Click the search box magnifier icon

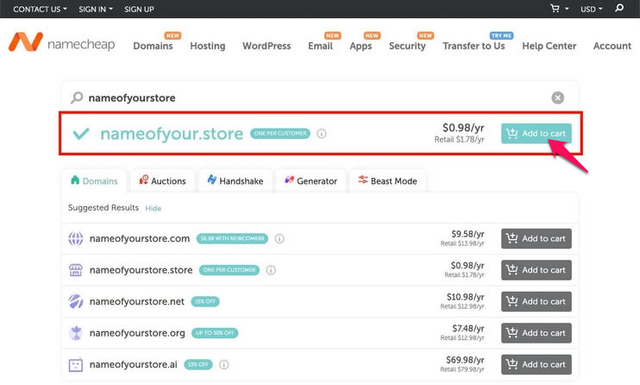[x=76, y=98]
